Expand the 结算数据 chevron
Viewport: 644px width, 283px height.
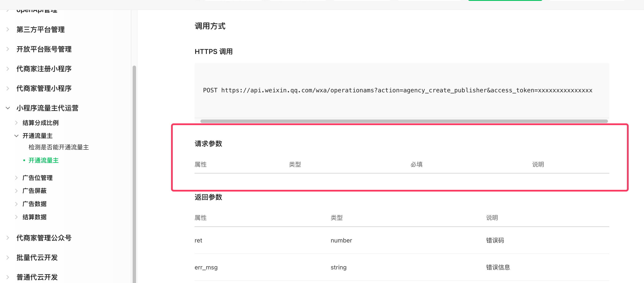coord(16,217)
